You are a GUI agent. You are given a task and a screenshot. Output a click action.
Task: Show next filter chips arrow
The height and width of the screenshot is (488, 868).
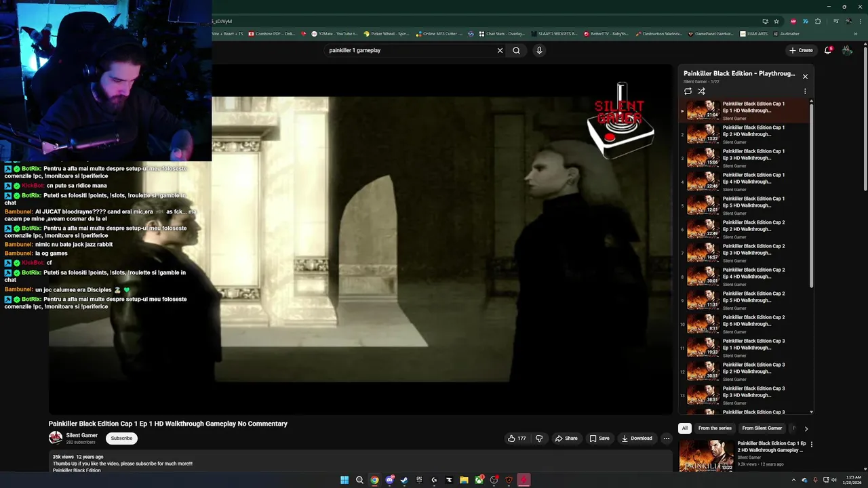tap(806, 428)
